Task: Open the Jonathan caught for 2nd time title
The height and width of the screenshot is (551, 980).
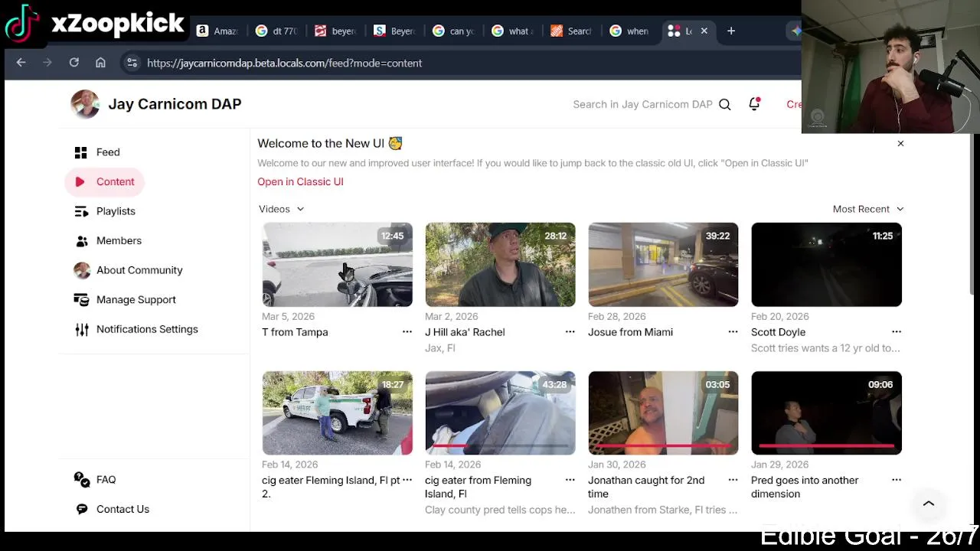Action: click(646, 487)
